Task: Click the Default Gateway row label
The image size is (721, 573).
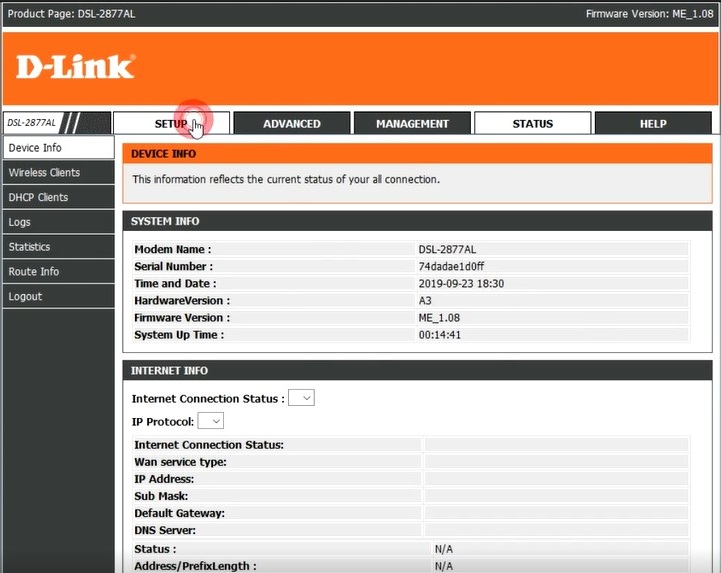Action: click(179, 513)
